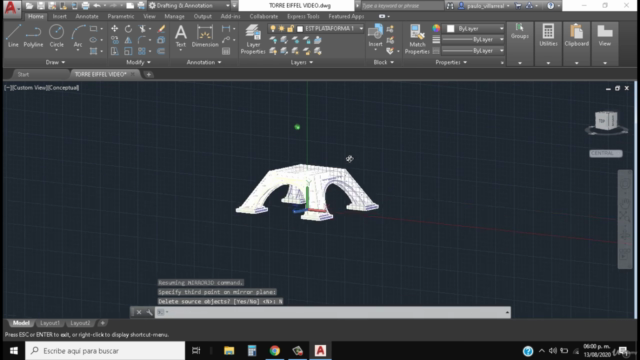Select the Polyline tool

click(33, 36)
